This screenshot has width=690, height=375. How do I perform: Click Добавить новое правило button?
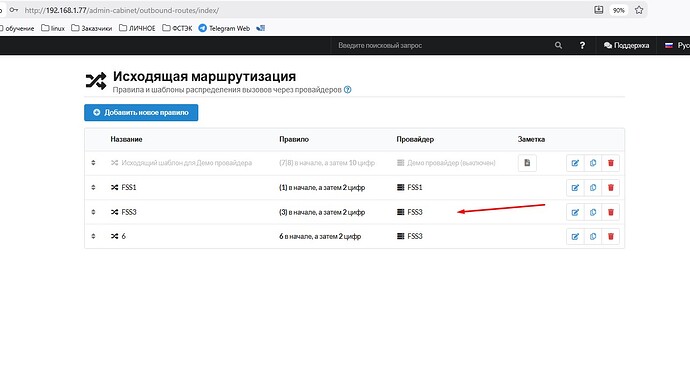click(x=141, y=113)
